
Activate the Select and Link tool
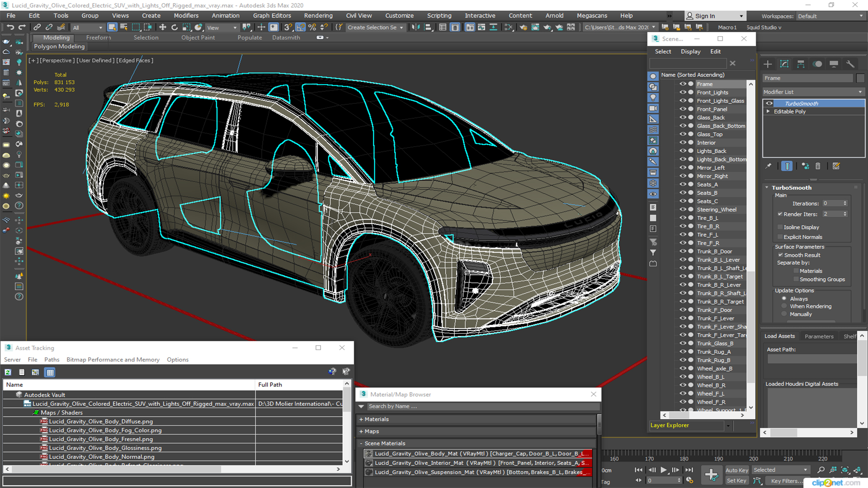click(37, 28)
